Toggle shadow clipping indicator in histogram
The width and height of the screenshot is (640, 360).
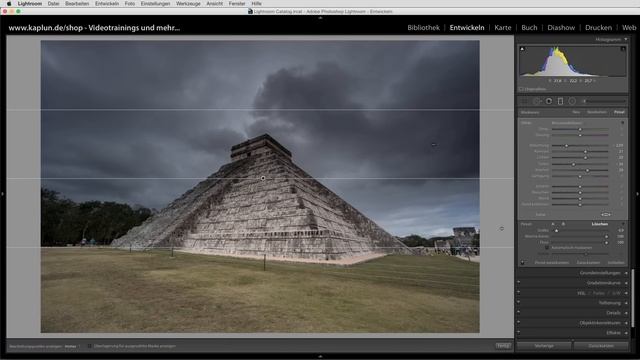pos(522,49)
